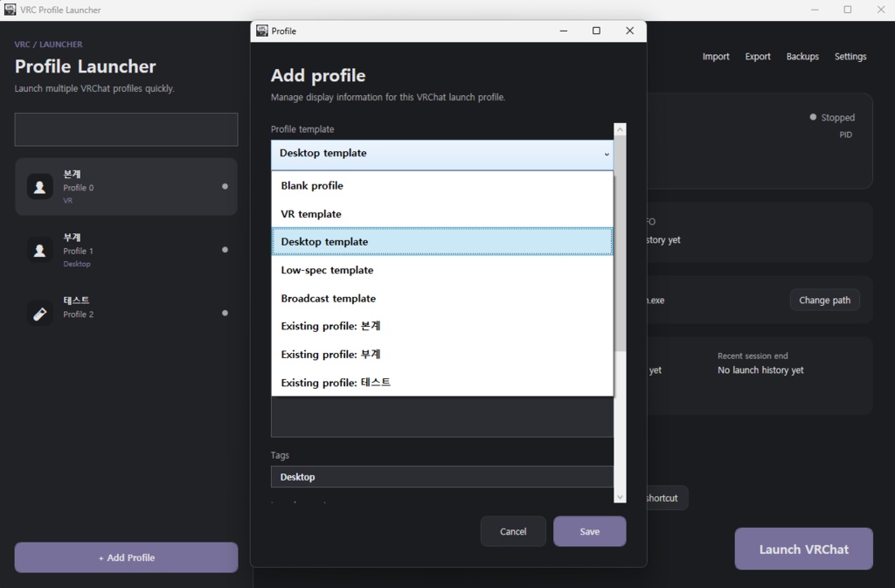895x588 pixels.
Task: Click the 'No launch history yet' text
Action: click(760, 370)
